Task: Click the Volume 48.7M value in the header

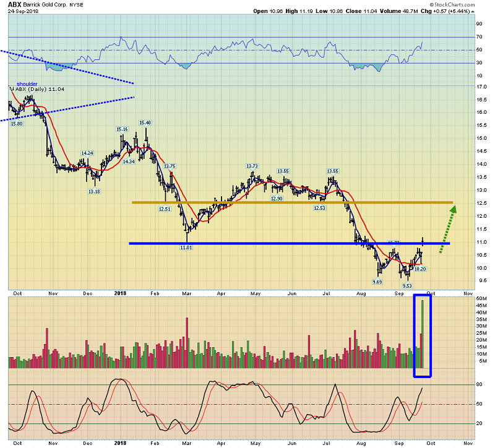Action: (x=399, y=11)
